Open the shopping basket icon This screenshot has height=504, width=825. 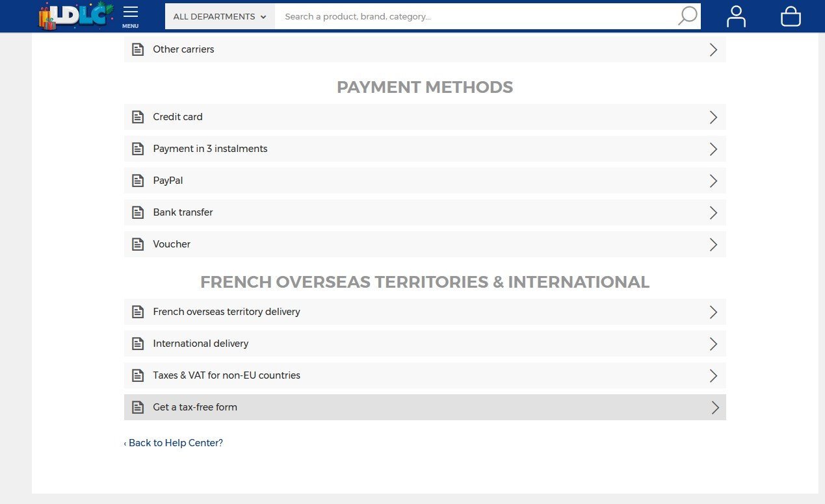(791, 16)
